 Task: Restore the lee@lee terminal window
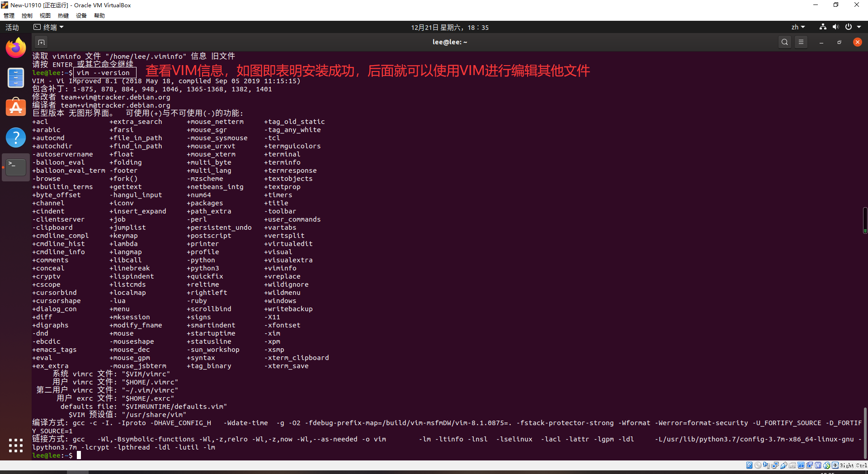point(839,42)
